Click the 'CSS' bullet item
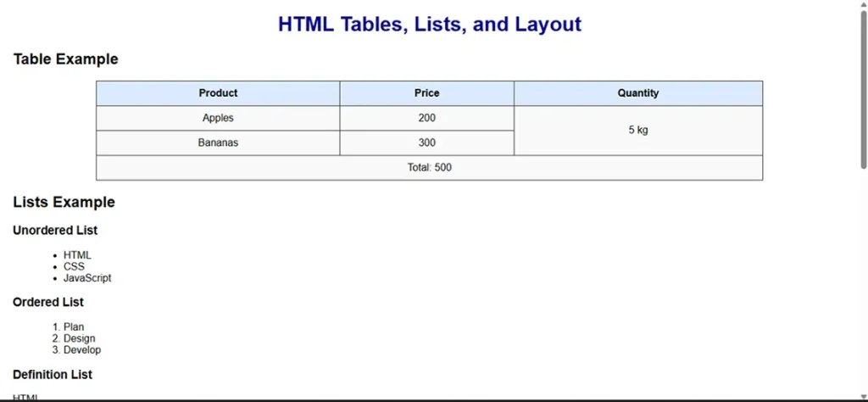Viewport: 868px width, 402px height. click(74, 266)
